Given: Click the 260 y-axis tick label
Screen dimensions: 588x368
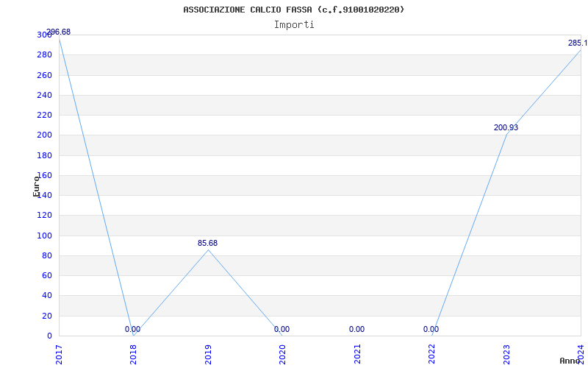Looking at the screenshot, I should pyautogui.click(x=44, y=75).
